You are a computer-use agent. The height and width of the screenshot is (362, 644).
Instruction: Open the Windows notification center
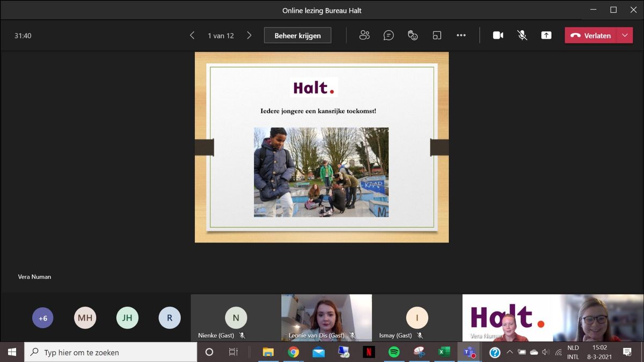627,352
